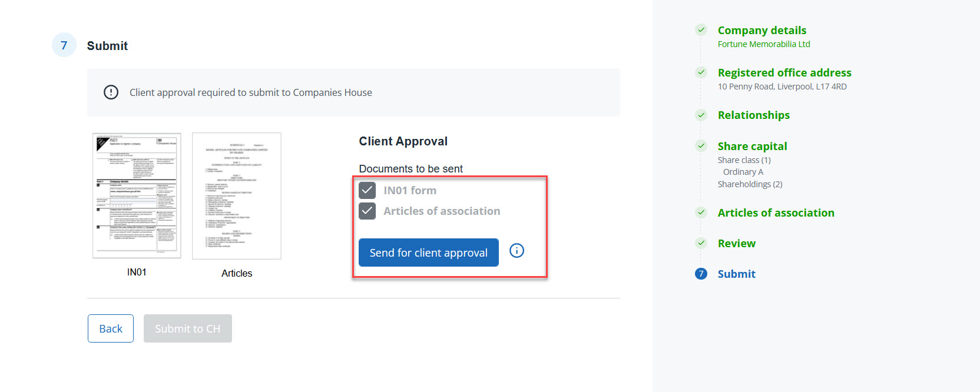
Task: Uncheck the IN01 form checkbox
Action: (x=367, y=190)
